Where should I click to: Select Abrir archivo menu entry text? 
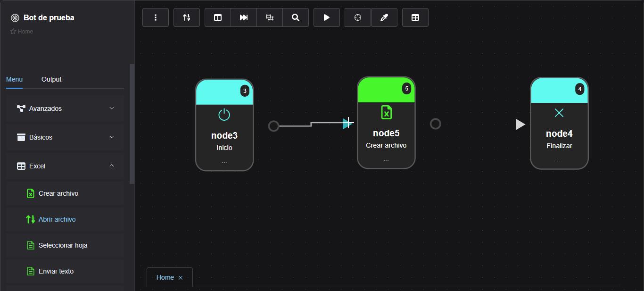(57, 219)
